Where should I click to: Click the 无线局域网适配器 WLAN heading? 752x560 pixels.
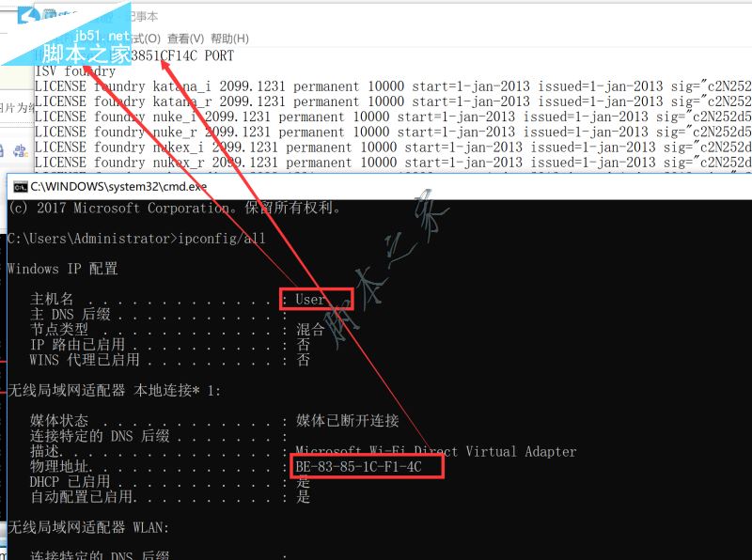tap(88, 527)
